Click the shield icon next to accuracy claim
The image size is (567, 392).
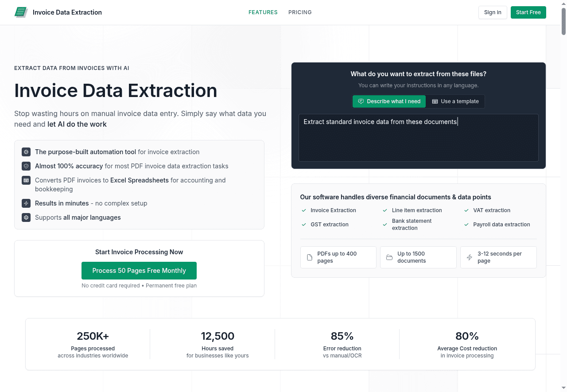click(26, 166)
